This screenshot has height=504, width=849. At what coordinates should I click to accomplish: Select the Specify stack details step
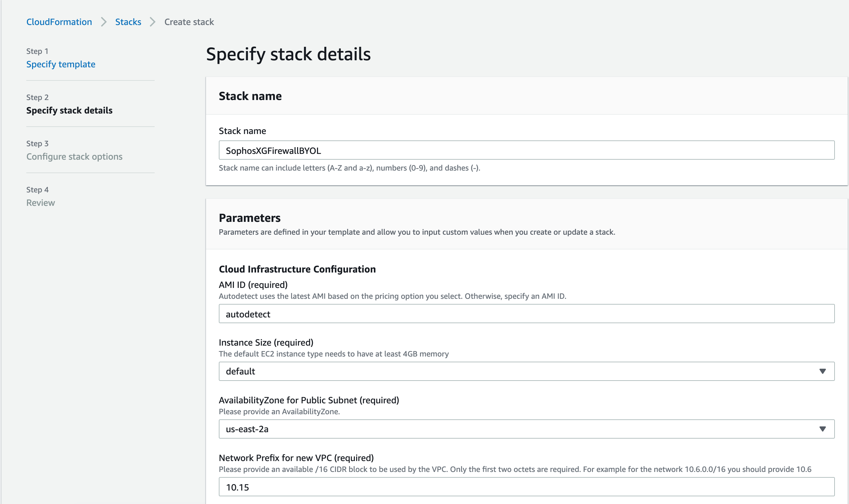[x=69, y=110]
